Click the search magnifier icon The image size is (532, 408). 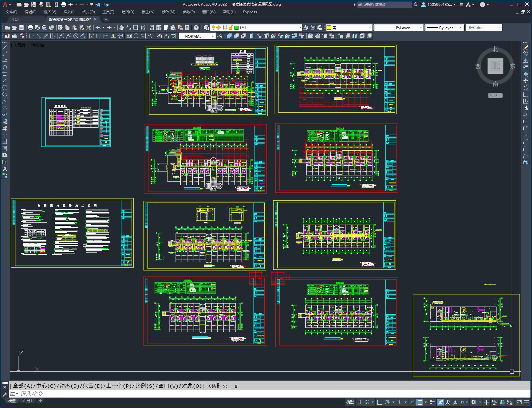tap(416, 5)
